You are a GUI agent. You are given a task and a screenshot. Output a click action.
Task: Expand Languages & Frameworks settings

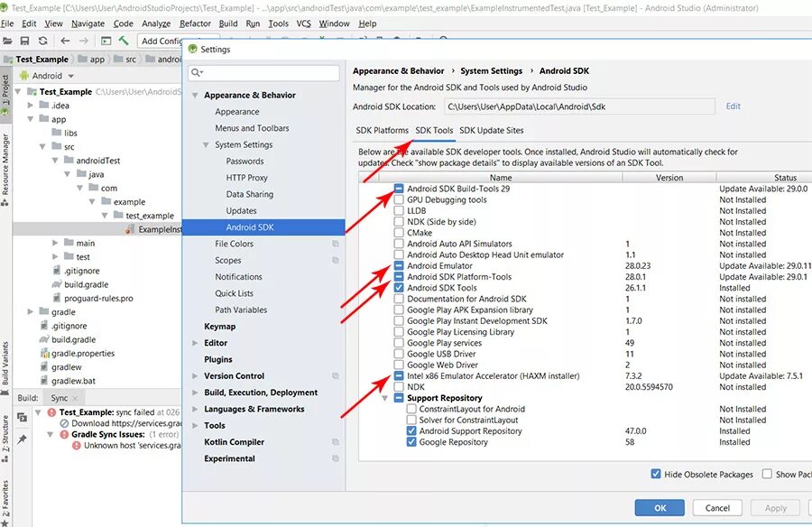pyautogui.click(x=195, y=410)
